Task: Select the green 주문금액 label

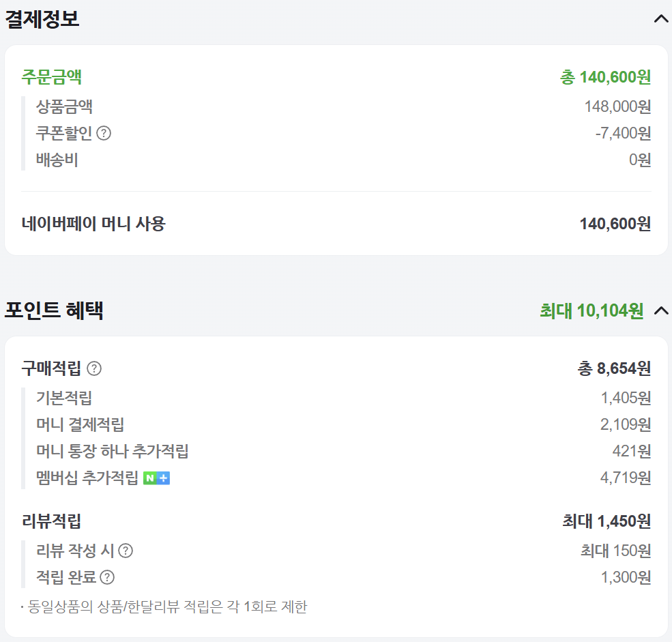Action: point(52,76)
